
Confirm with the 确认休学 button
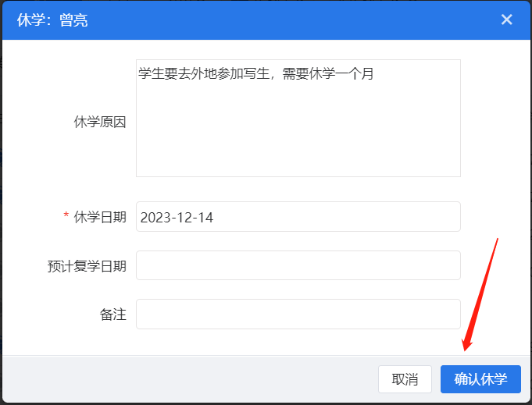pyautogui.click(x=480, y=379)
